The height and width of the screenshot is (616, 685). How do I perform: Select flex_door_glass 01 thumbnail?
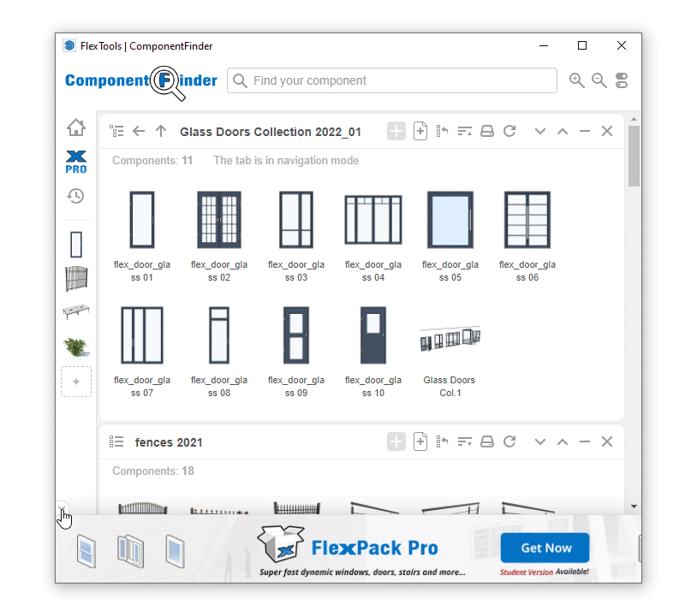[x=142, y=220]
